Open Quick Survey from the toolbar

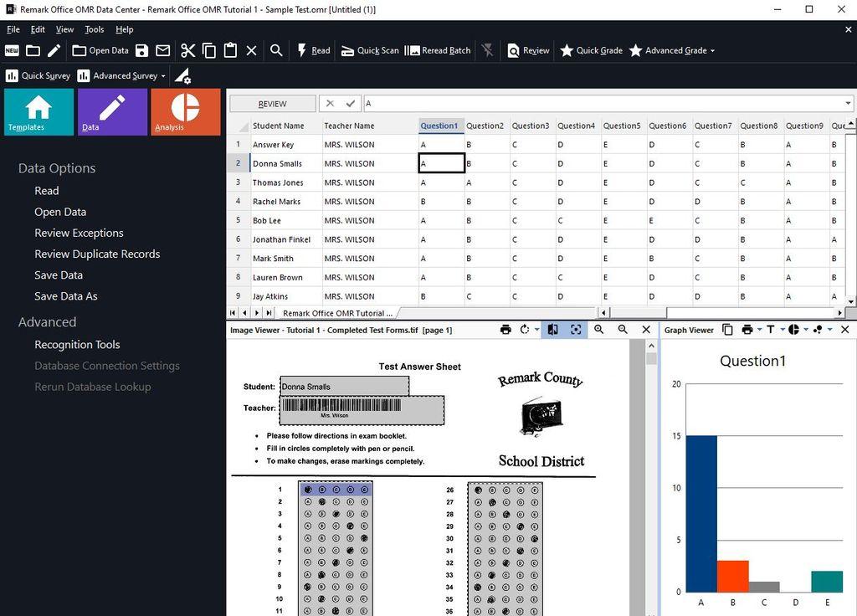[38, 76]
